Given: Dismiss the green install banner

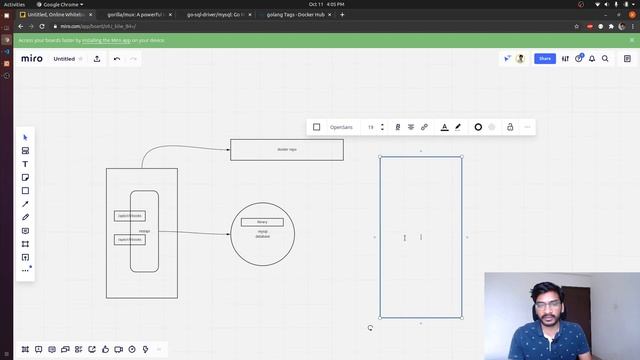Looking at the screenshot, I should [x=632, y=40].
